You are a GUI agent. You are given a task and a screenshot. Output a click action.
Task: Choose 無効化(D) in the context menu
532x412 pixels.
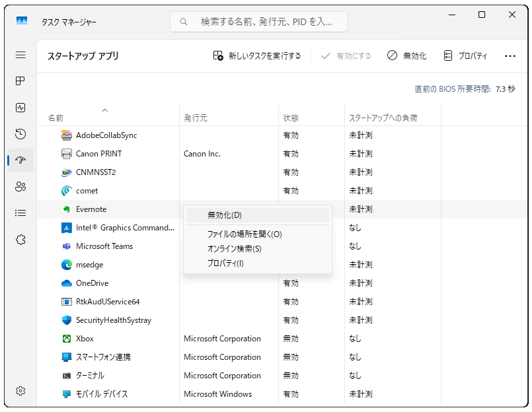pos(225,215)
